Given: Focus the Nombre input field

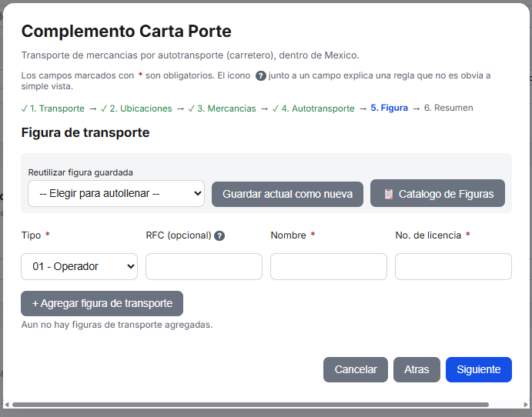Looking at the screenshot, I should tap(329, 266).
